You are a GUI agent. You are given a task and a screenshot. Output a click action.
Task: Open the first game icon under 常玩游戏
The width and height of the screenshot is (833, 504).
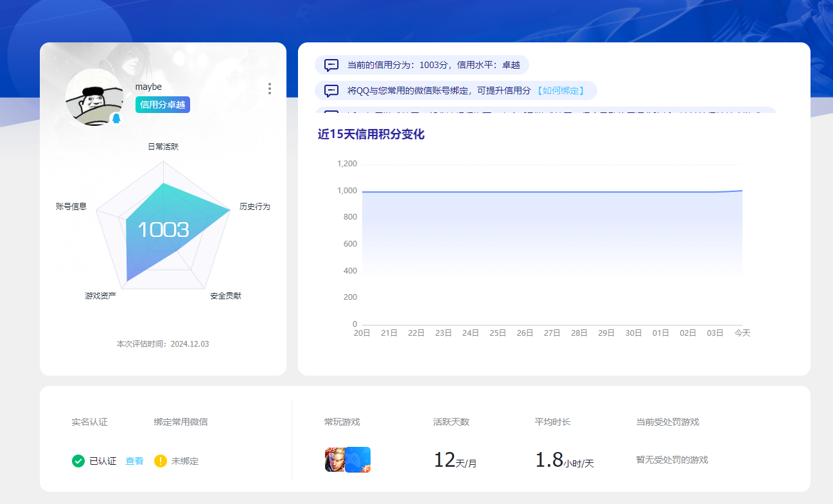pyautogui.click(x=335, y=460)
